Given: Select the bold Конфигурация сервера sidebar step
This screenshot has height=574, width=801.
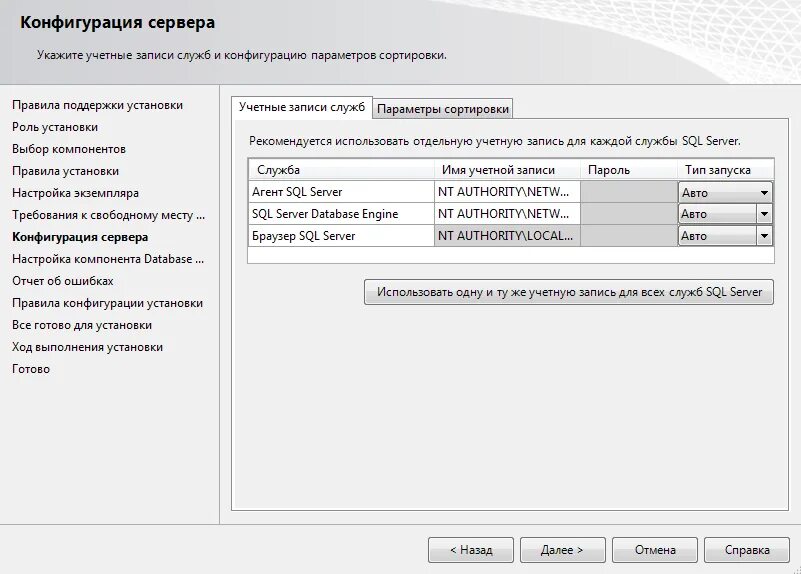Looking at the screenshot, I should [x=80, y=237].
